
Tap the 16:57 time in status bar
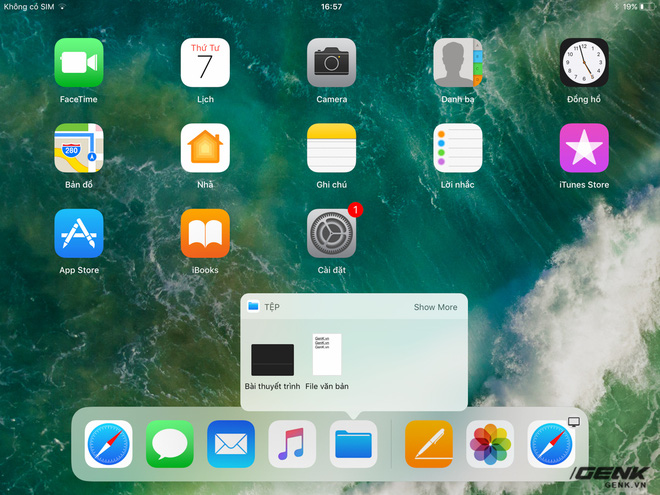pos(331,7)
